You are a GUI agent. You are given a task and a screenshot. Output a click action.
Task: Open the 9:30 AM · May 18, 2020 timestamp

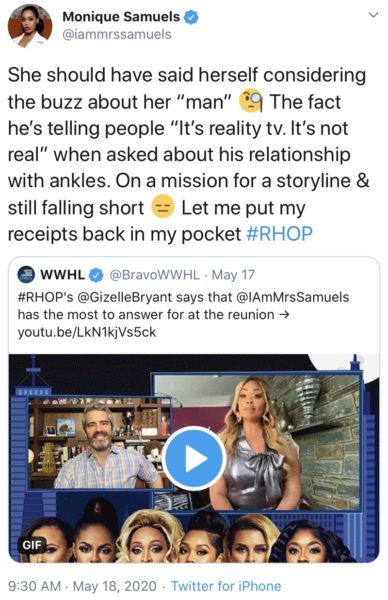pos(82,586)
